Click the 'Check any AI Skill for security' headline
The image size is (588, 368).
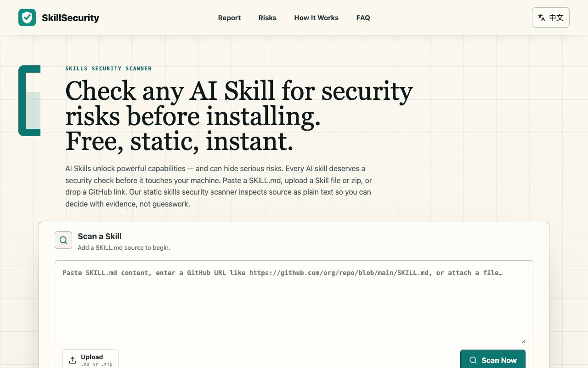[239, 91]
